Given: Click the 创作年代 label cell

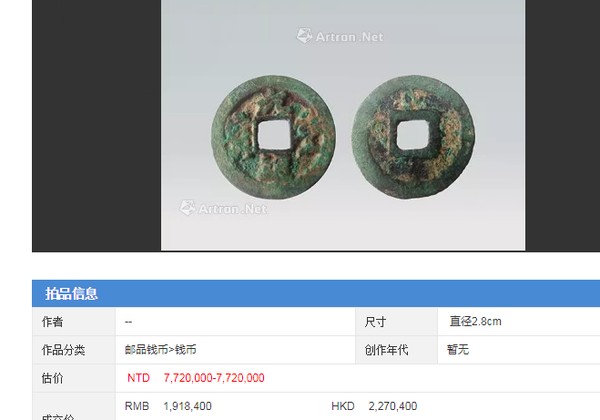Looking at the screenshot, I should click(x=396, y=350).
